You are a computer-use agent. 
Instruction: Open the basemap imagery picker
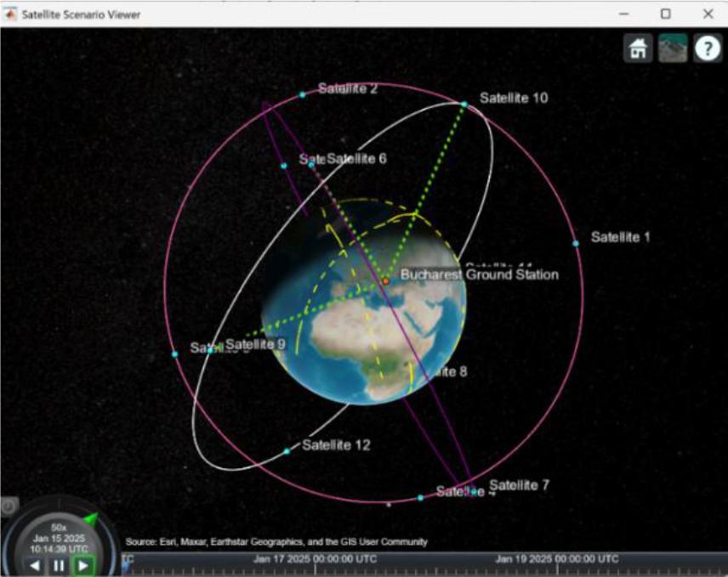pos(673,49)
